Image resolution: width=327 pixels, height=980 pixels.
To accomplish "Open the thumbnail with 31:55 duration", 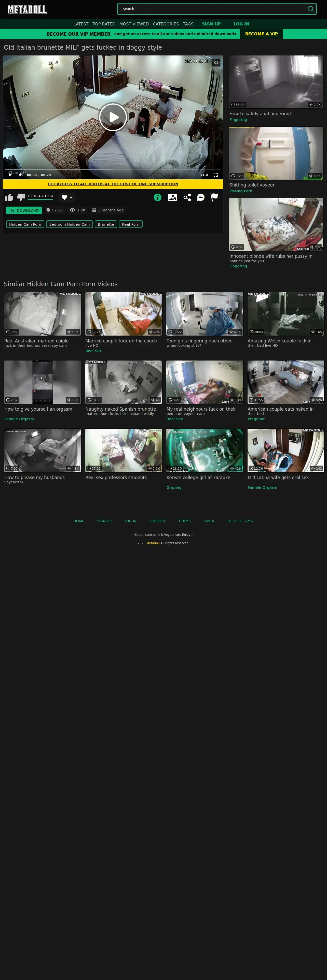I will pyautogui.click(x=286, y=382).
